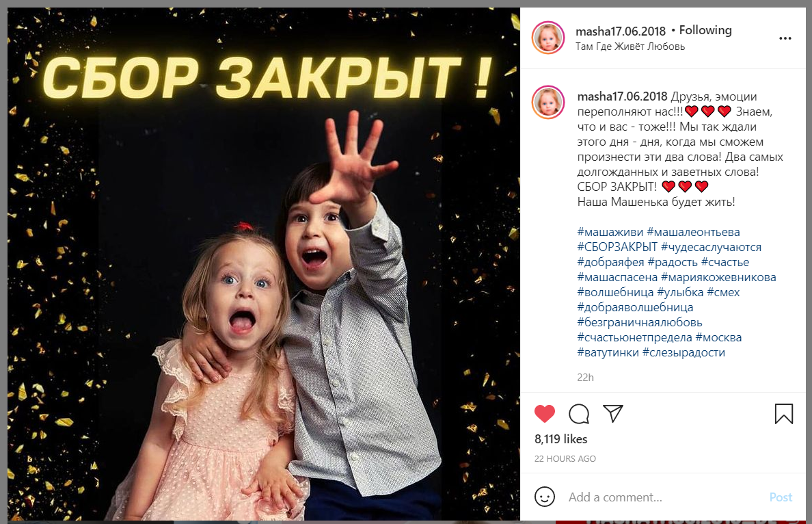This screenshot has width=812, height=524.
Task: Toggle the Following button
Action: (x=705, y=31)
